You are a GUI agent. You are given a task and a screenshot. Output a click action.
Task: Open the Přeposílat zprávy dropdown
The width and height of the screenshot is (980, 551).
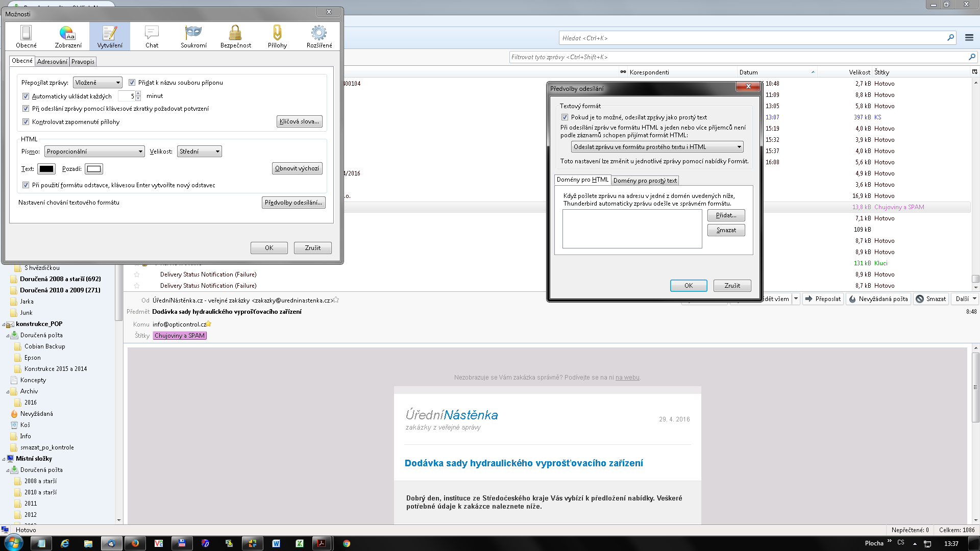[97, 83]
